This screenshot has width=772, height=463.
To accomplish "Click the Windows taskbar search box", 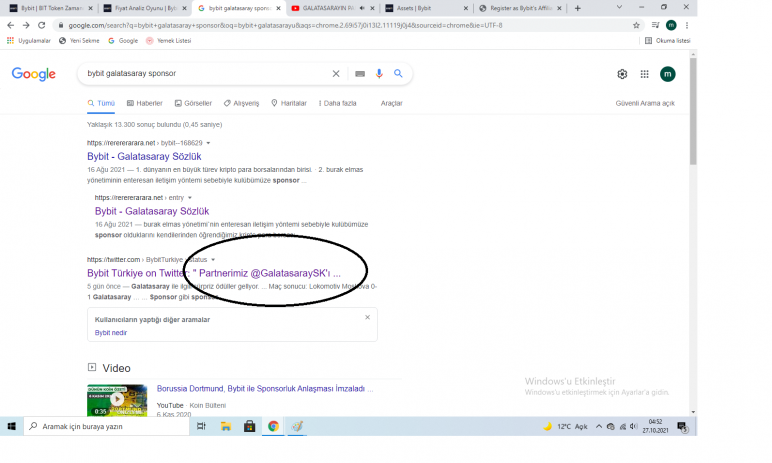I will (x=106, y=427).
